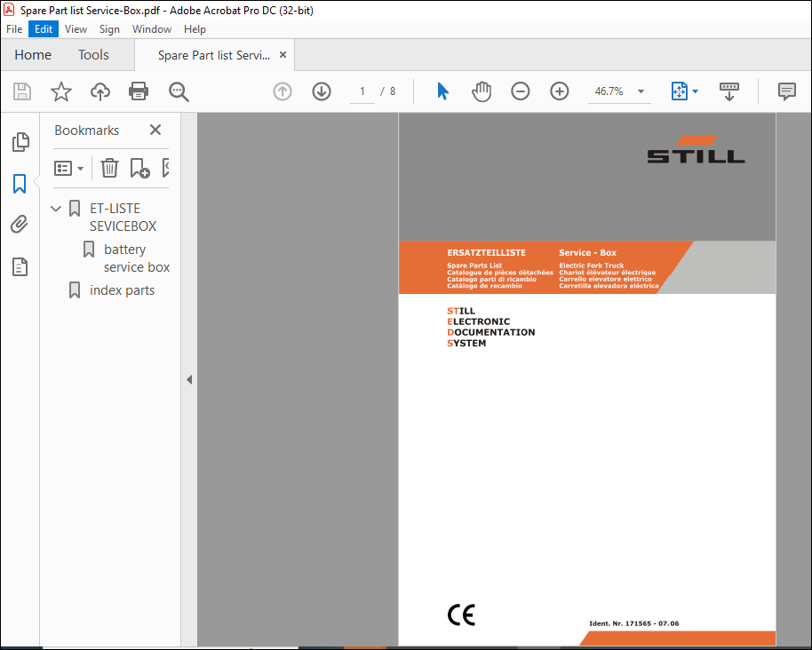Screen dimensions: 812x650
Task: Switch to the Tools tab
Action: 94,55
